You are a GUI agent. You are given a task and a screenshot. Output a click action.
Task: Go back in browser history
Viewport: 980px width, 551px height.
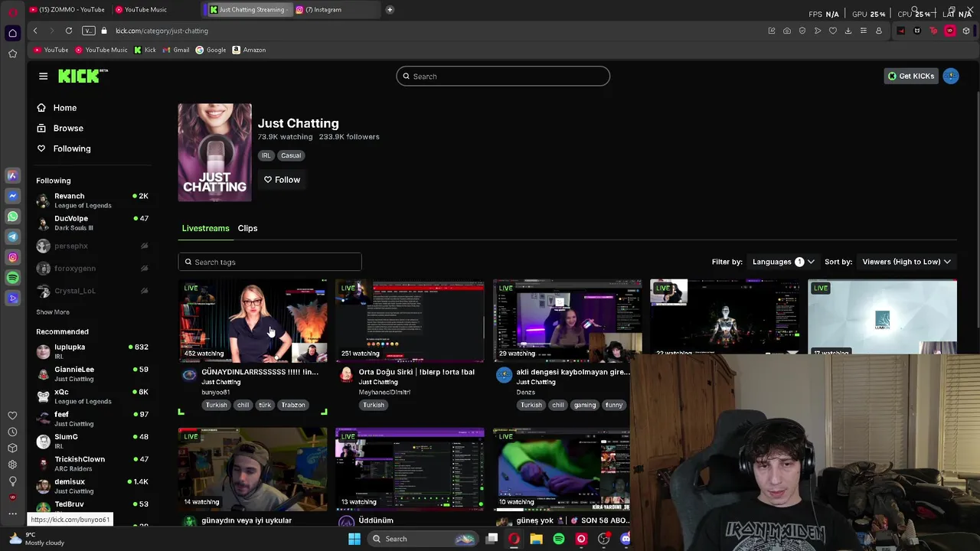(x=35, y=31)
